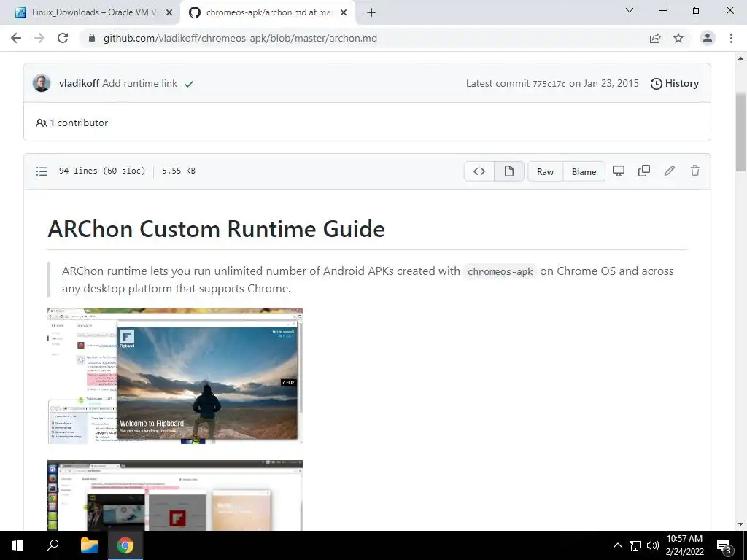The width and height of the screenshot is (747, 560).
Task: Click scrollbar up arrow
Action: [x=740, y=58]
